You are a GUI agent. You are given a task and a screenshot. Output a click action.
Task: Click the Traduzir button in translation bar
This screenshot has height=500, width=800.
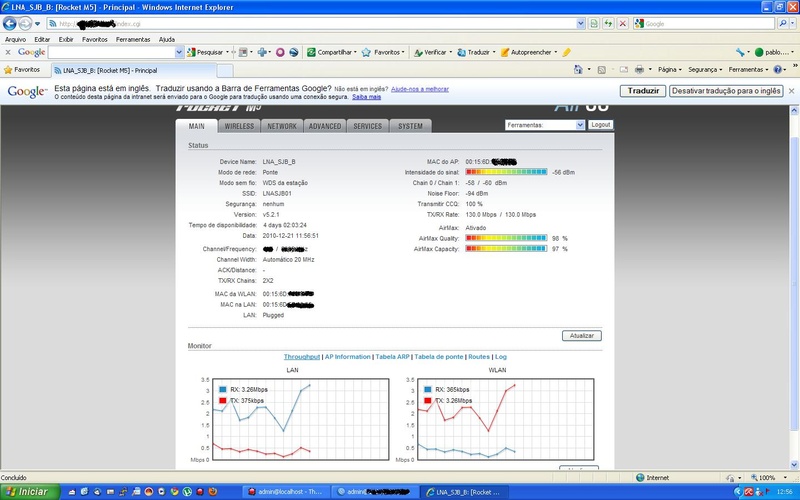coord(643,91)
